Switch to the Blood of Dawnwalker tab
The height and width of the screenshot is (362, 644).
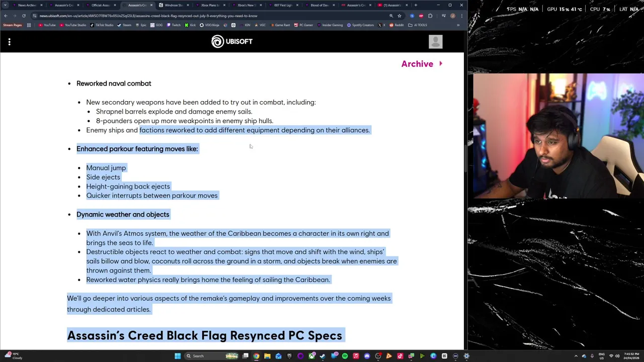319,5
